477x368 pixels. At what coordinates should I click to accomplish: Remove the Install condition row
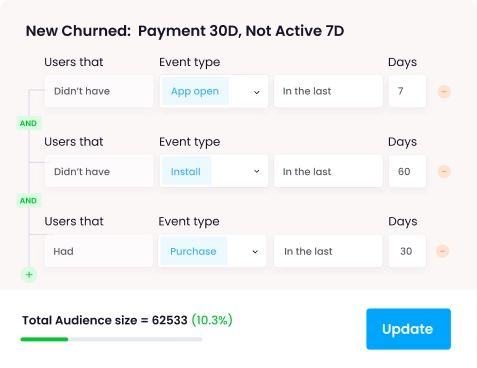[x=444, y=171]
